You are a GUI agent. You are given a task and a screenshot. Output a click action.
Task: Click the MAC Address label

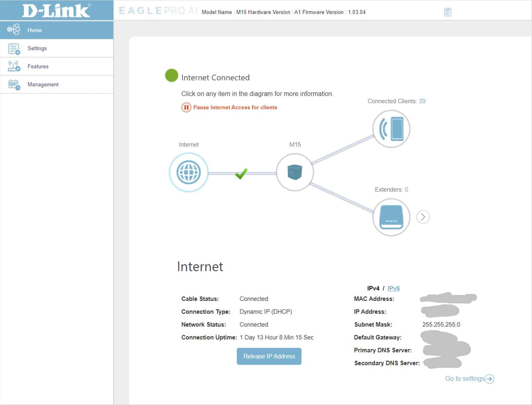[x=374, y=299]
